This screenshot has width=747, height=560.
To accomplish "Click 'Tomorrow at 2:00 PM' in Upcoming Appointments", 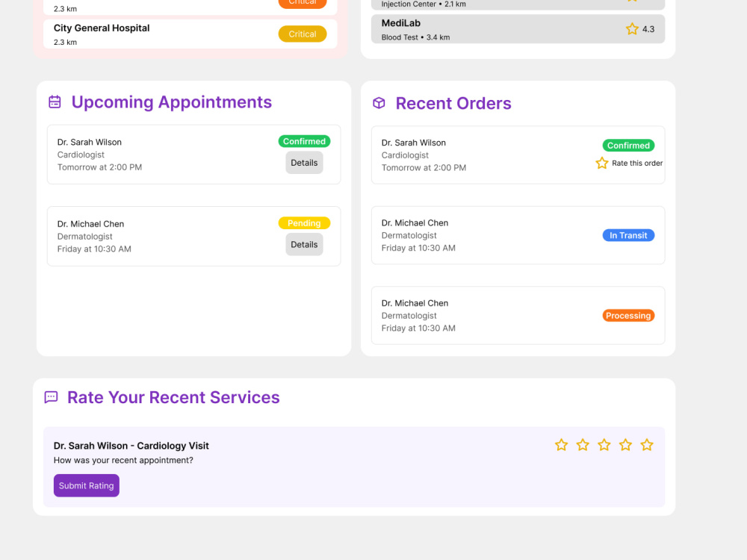I will click(99, 167).
